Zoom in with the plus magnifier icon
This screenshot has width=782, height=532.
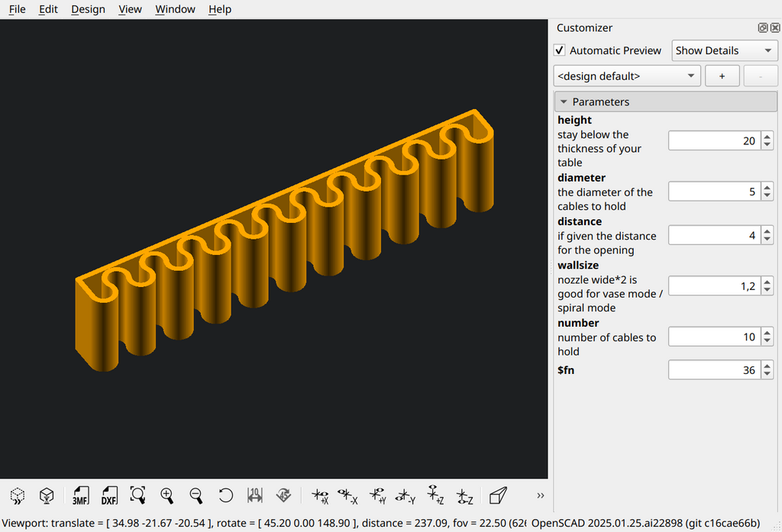(167, 495)
